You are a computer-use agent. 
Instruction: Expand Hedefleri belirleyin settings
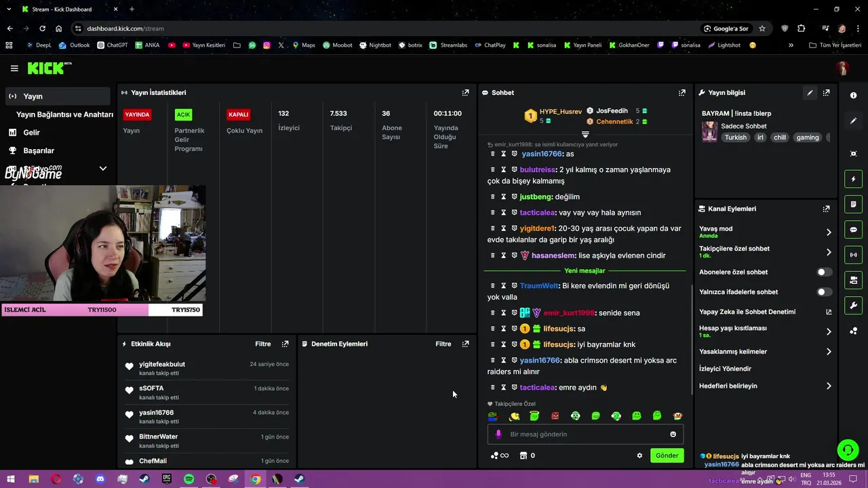(x=828, y=386)
